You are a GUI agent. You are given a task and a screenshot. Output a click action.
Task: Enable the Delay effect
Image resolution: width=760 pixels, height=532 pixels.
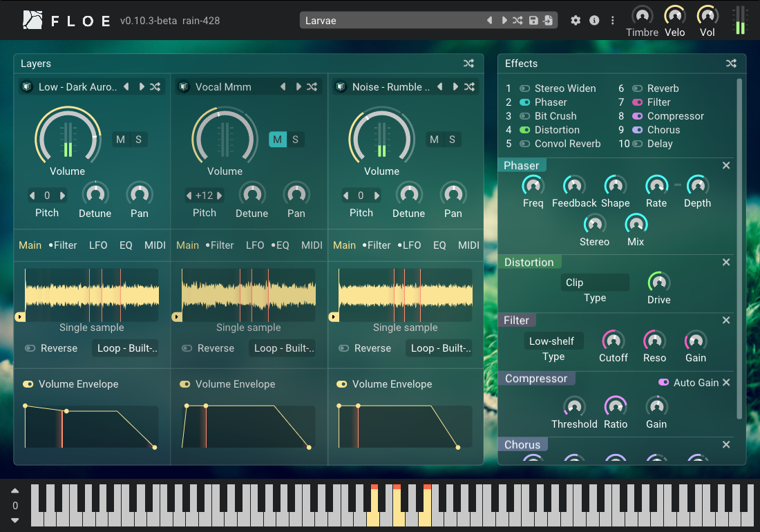(x=638, y=144)
